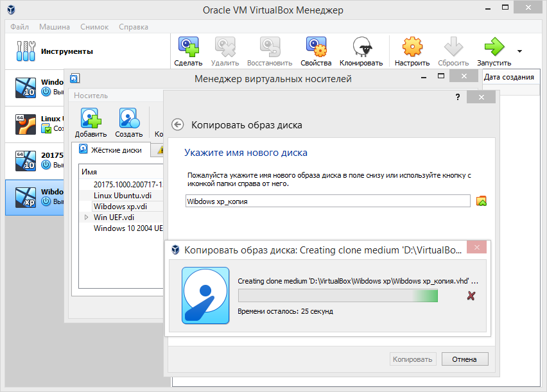
Task: Click the Удалить snapshot icon
Action: [225, 47]
